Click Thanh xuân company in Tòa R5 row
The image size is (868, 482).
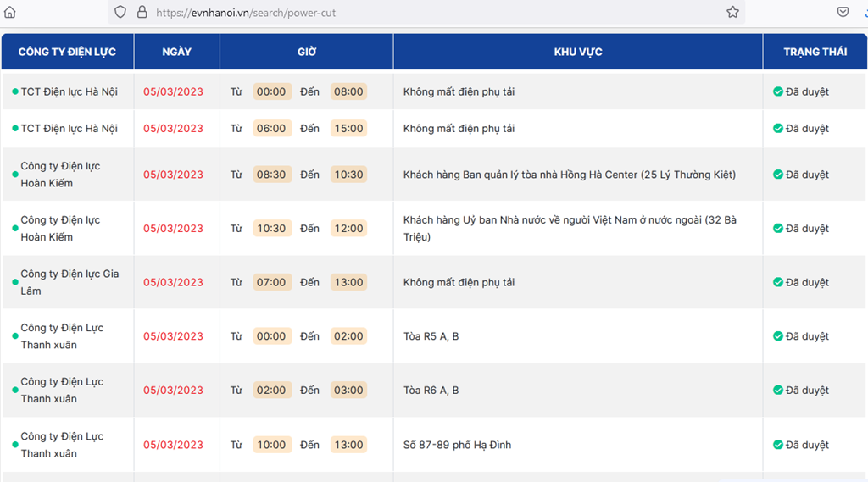point(62,336)
